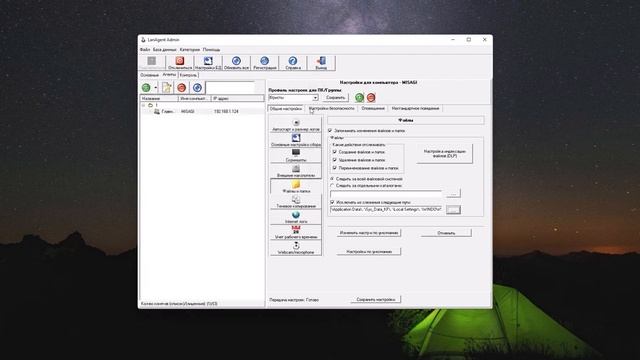This screenshot has height=360, width=640.
Task: Click Настройки по умолчанию button
Action: [x=369, y=251]
